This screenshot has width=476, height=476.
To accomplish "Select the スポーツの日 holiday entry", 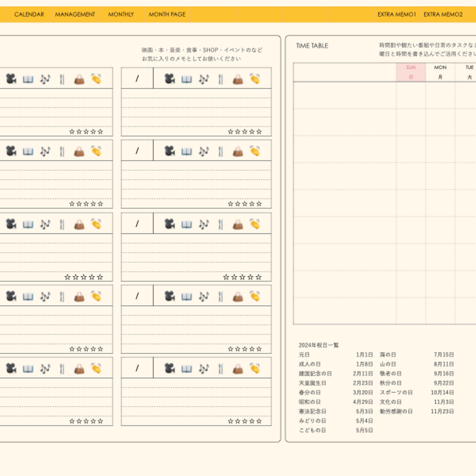I will point(396,392).
